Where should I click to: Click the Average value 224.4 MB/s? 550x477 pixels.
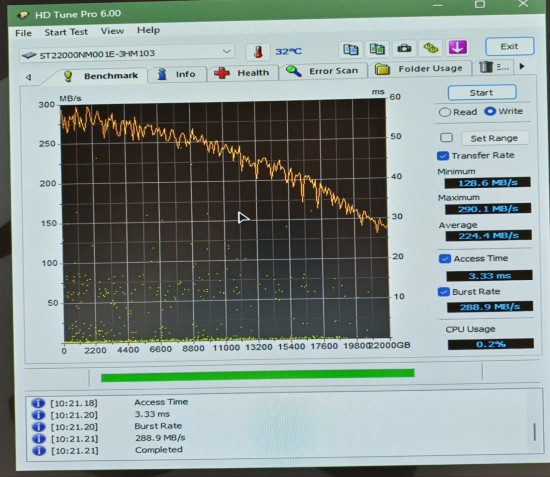(489, 235)
